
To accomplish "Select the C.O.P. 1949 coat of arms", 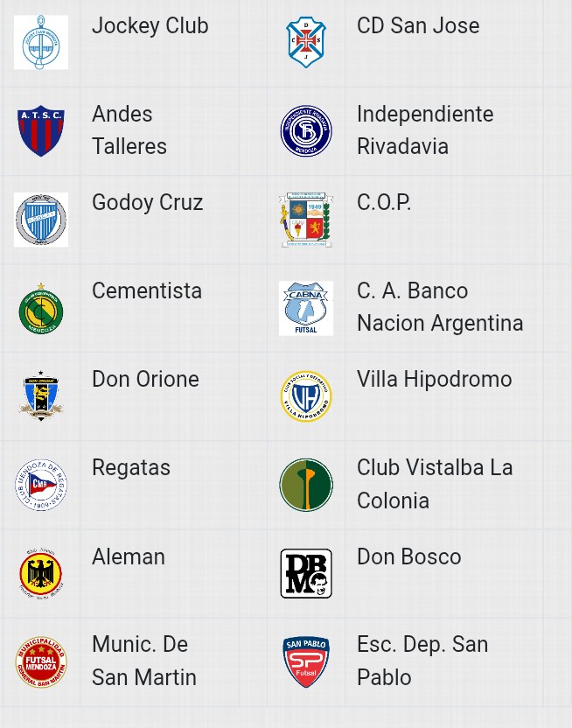I will (x=306, y=220).
